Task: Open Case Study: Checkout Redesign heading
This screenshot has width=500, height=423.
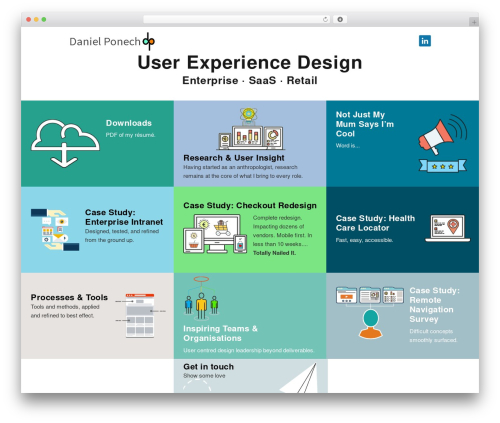Action: 250,205
